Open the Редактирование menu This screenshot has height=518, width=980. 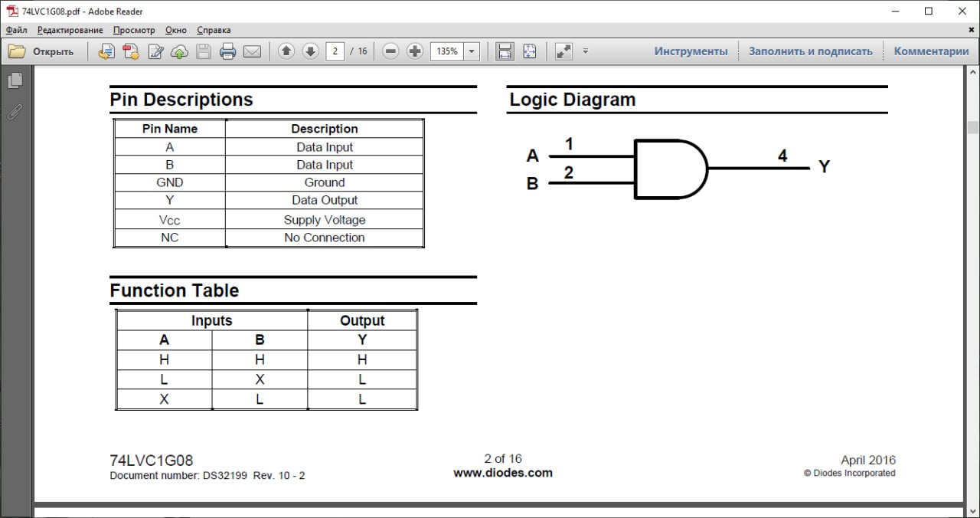(x=70, y=30)
